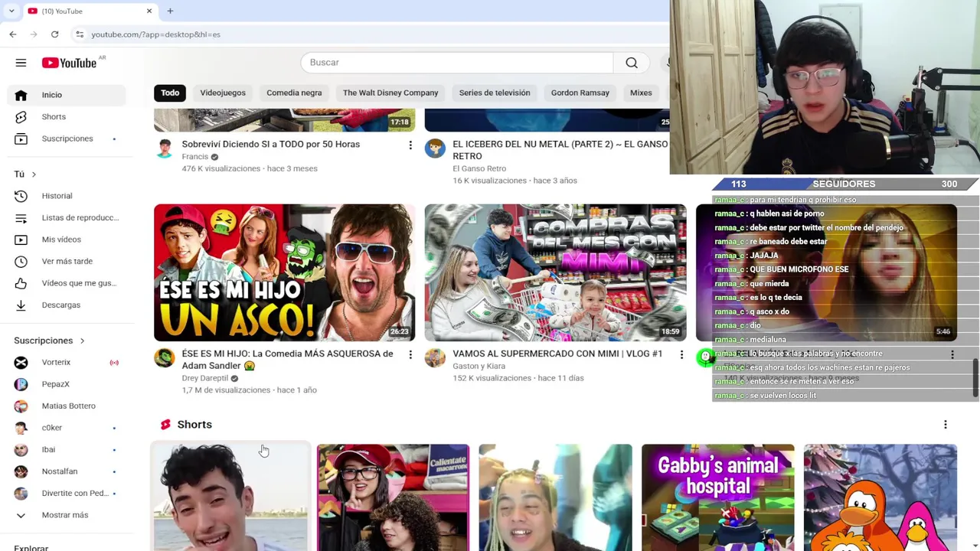
Task: Click Drey Dareptil channel avatar
Action: [164, 357]
